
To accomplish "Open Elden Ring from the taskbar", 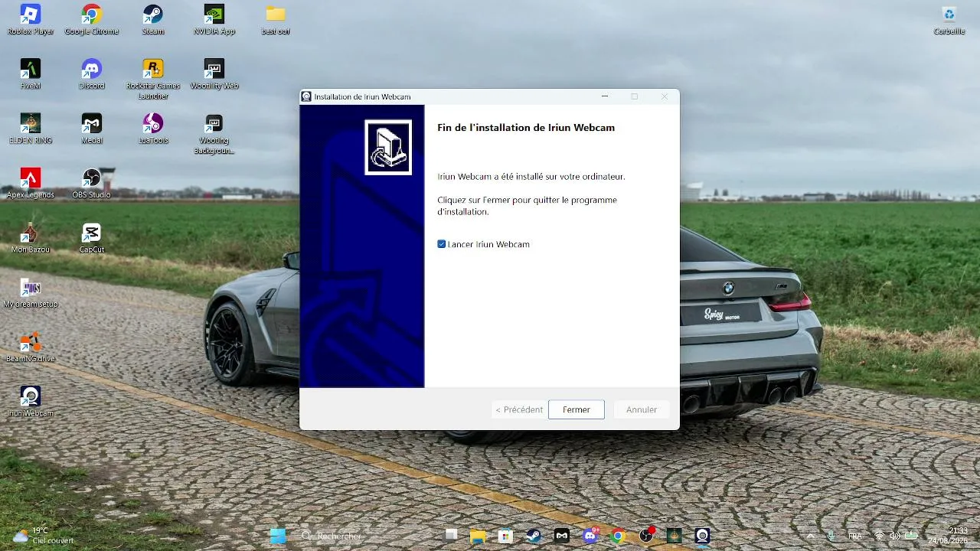I will (674, 536).
